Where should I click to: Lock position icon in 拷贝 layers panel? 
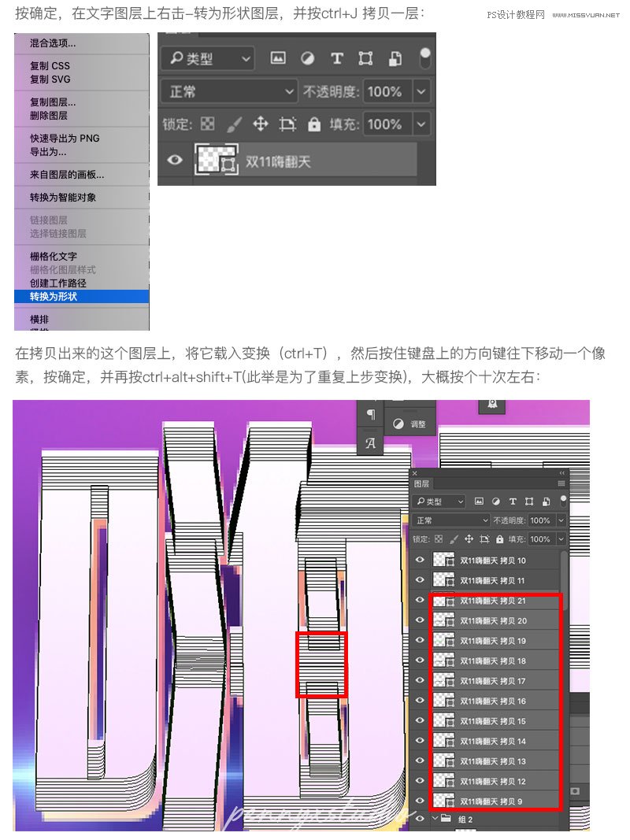tap(469, 539)
